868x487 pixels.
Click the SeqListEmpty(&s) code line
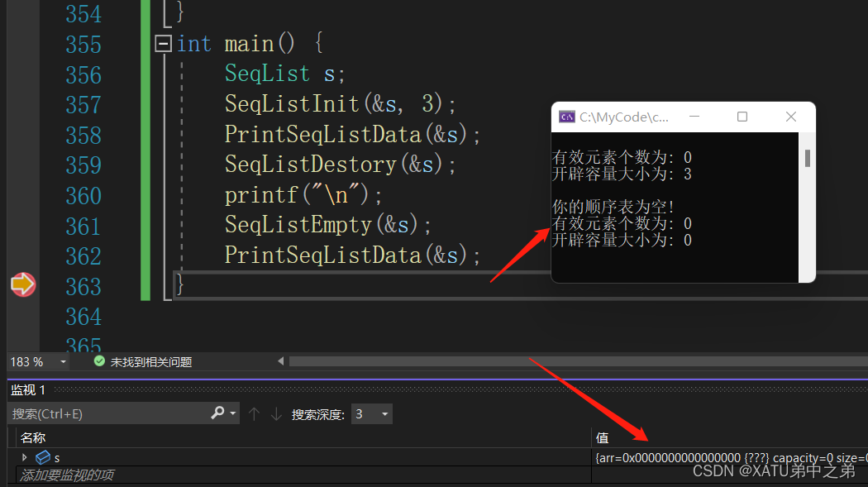(327, 225)
